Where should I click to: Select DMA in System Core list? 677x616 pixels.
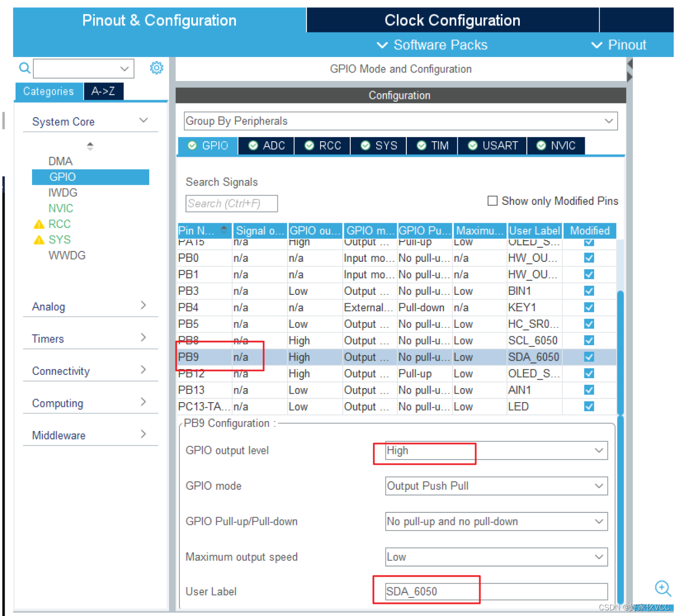tap(60, 162)
